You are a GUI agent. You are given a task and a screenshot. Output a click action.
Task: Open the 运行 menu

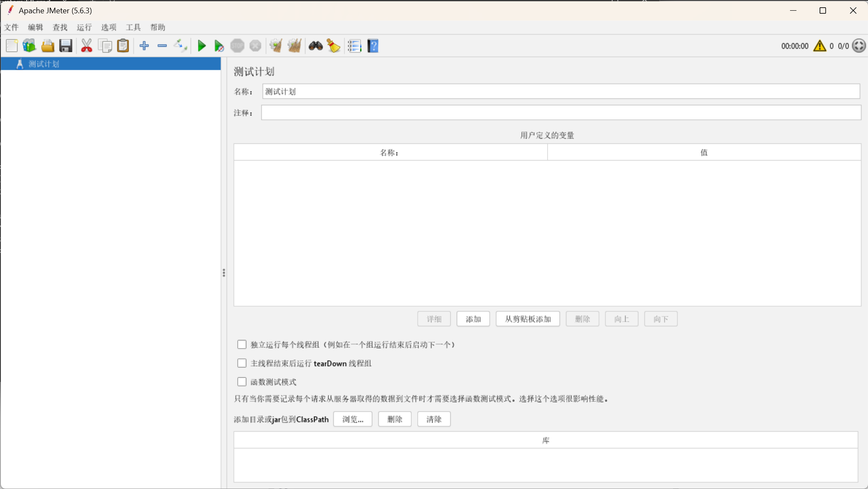tap(84, 27)
